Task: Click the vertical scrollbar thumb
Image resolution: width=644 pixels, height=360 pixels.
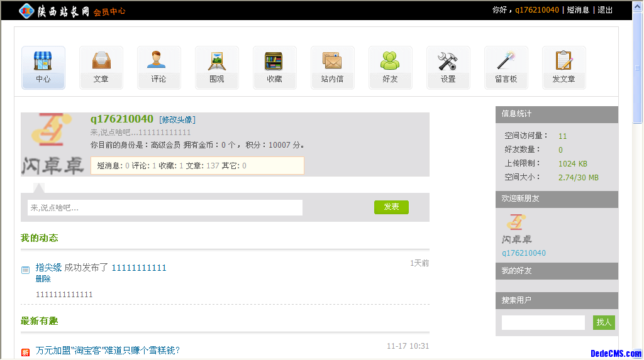Action: (638, 68)
